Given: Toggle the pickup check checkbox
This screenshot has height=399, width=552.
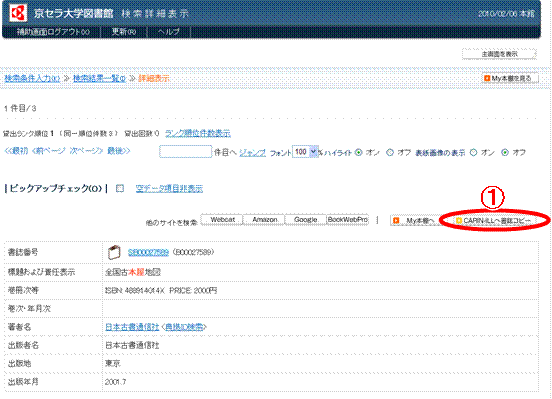Looking at the screenshot, I should pos(120,188).
